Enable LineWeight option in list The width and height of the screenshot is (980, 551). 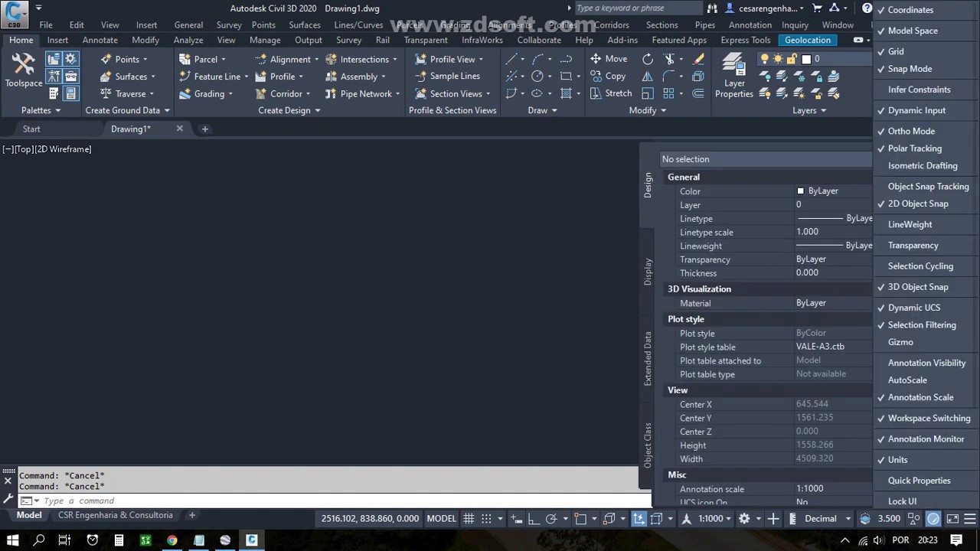910,224
